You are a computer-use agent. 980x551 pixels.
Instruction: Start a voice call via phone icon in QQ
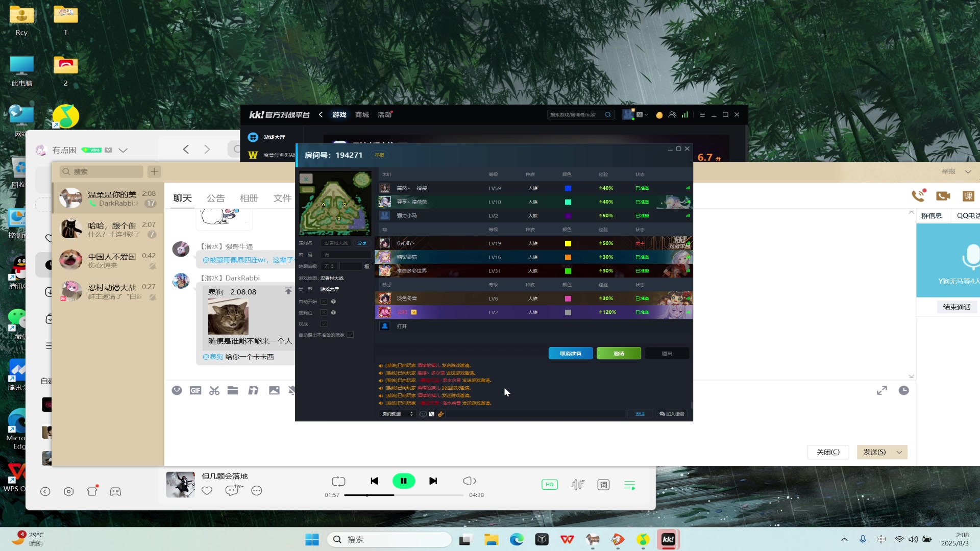point(918,195)
